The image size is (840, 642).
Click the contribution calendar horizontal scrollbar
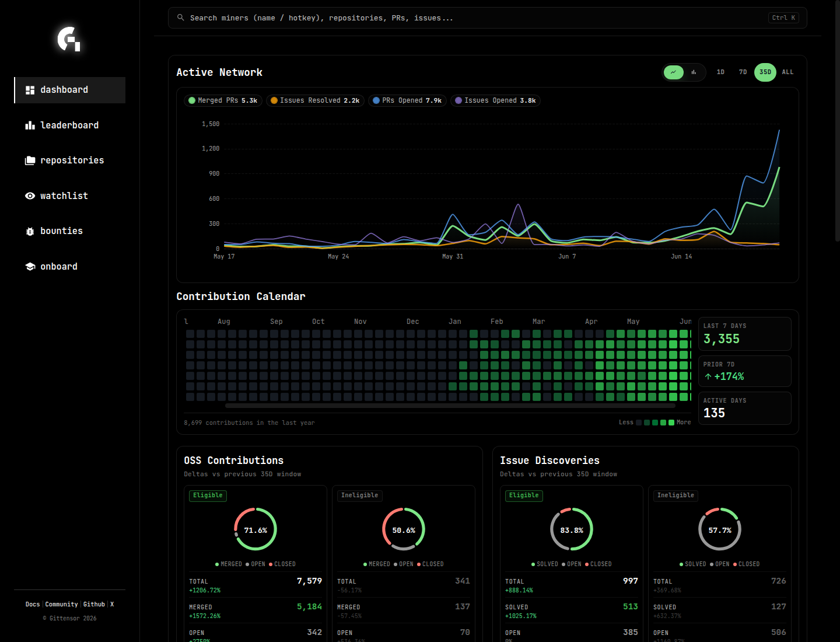450,406
